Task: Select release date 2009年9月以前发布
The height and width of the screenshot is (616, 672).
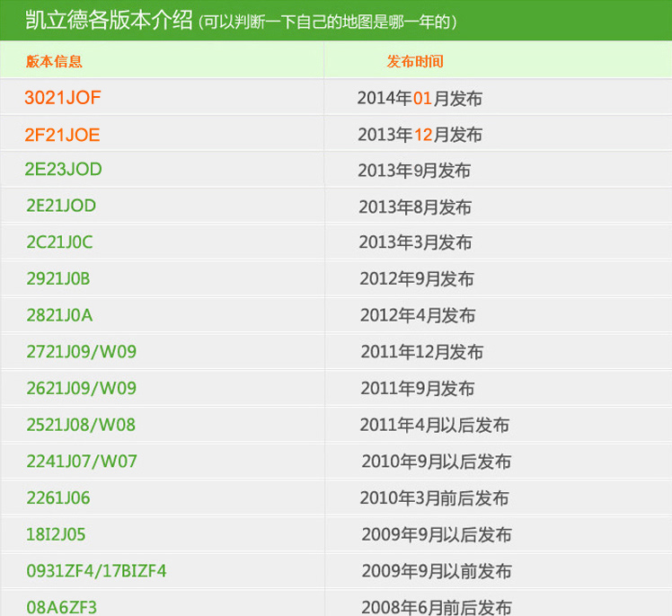Action: pyautogui.click(x=437, y=571)
